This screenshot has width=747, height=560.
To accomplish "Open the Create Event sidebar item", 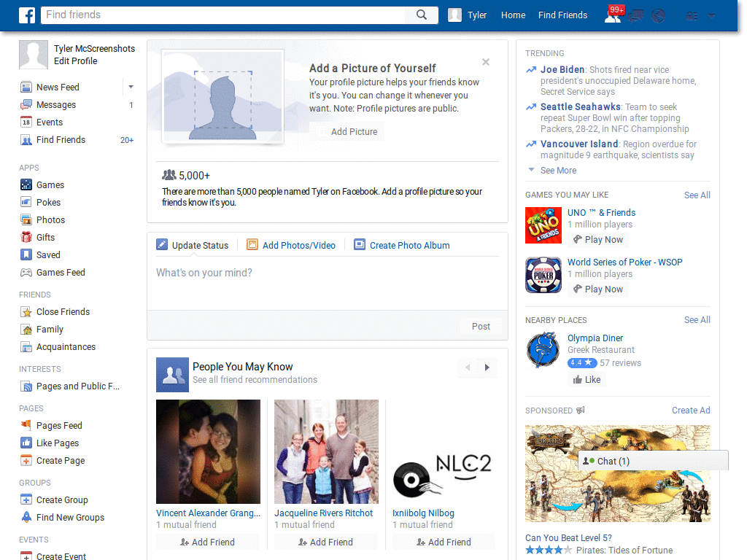I will 54,556.
